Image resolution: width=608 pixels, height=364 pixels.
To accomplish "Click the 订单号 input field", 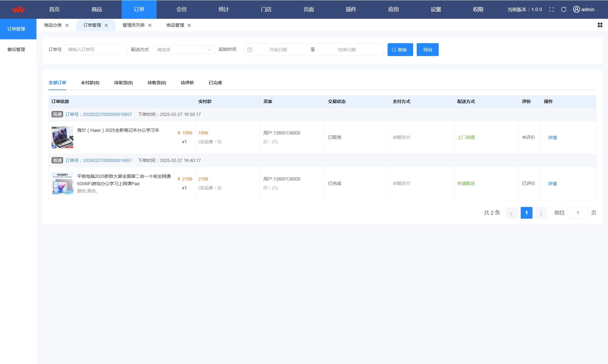I will click(x=96, y=50).
